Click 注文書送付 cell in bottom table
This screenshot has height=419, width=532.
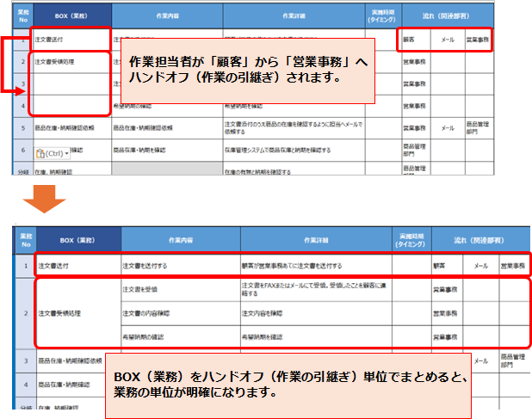pyautogui.click(x=78, y=266)
